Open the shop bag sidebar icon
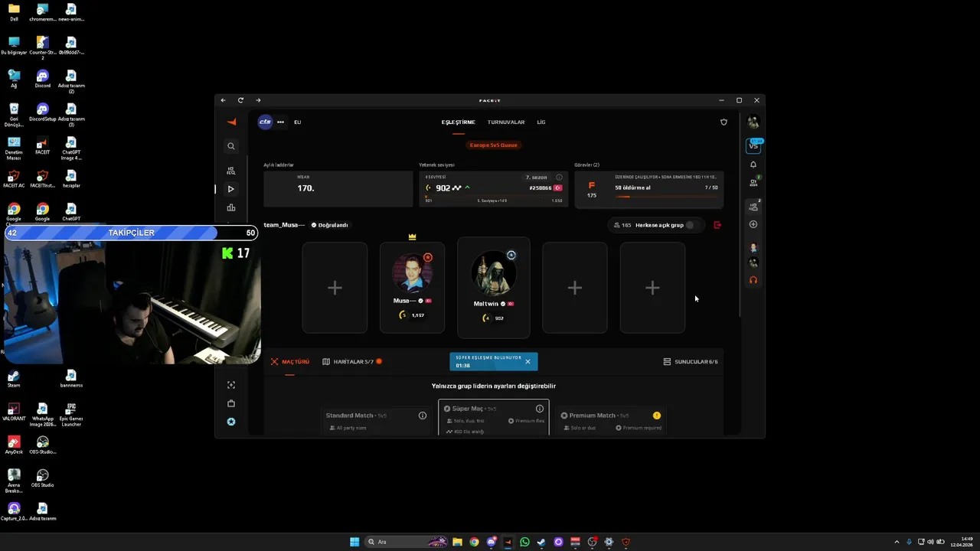Image resolution: width=980 pixels, height=551 pixels. 231,403
